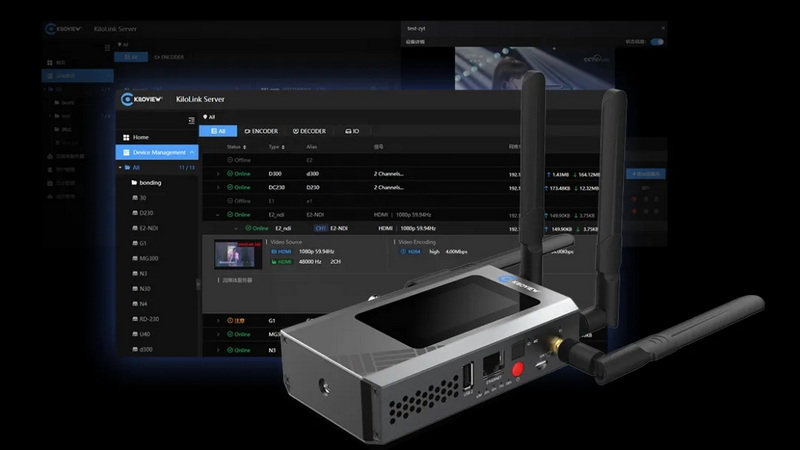800x450 pixels.
Task: Click the Home grid icon in the sidebar
Action: pos(125,137)
